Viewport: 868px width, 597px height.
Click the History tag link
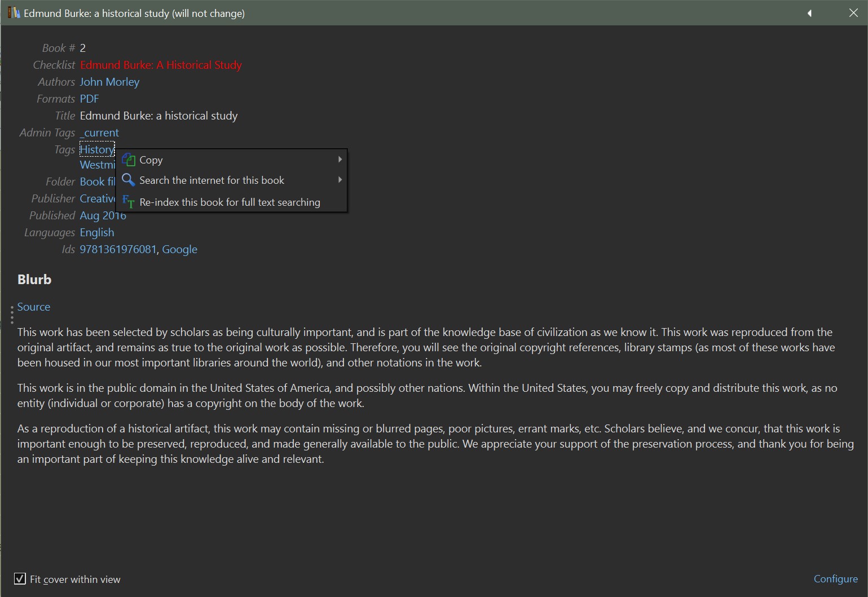pos(96,149)
